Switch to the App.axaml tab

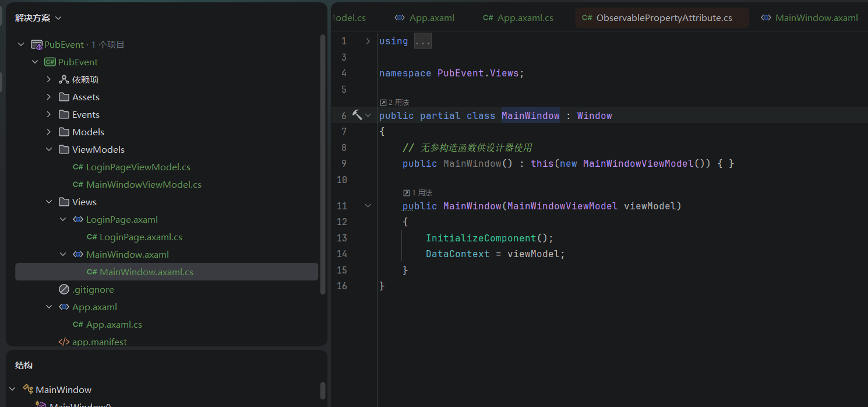[425, 18]
